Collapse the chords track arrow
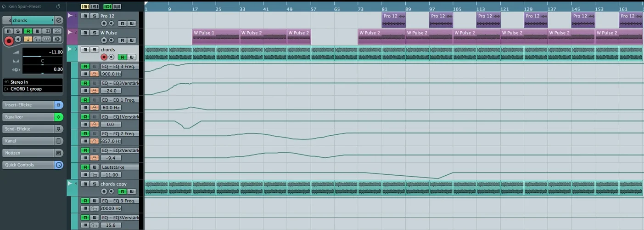This screenshot has height=230, width=644. 70,49
